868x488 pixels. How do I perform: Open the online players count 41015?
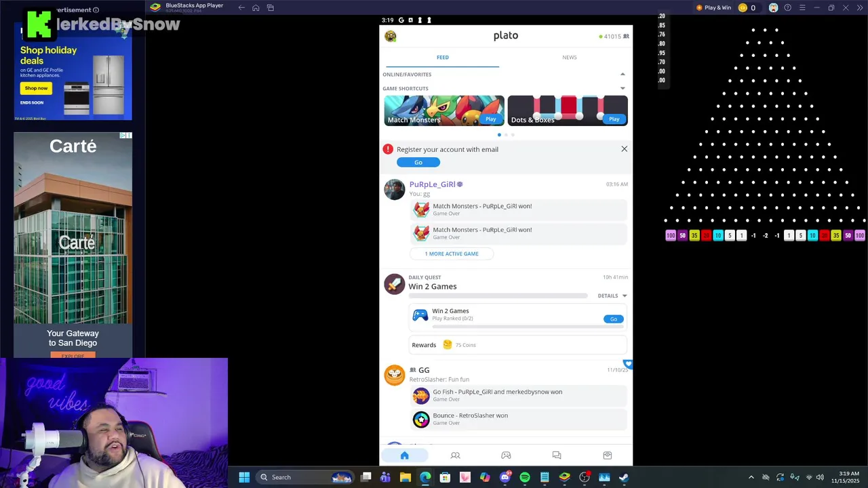coord(614,37)
